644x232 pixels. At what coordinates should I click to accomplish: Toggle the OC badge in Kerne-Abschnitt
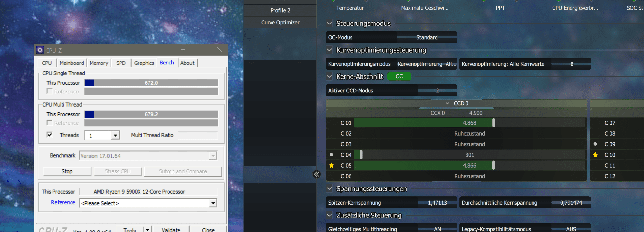(399, 76)
